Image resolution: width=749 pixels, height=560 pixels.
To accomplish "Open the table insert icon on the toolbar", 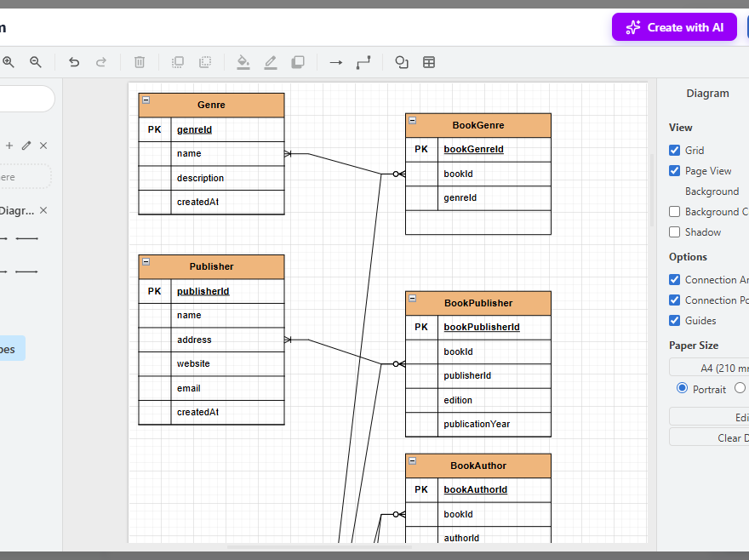I will [x=429, y=62].
